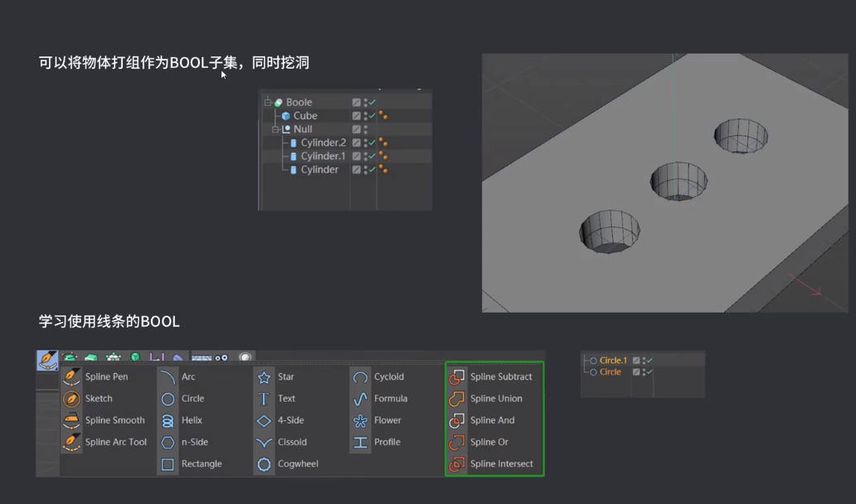Click the layer square on Cylinder.2 row
Image resolution: width=856 pixels, height=504 pixels.
[357, 143]
